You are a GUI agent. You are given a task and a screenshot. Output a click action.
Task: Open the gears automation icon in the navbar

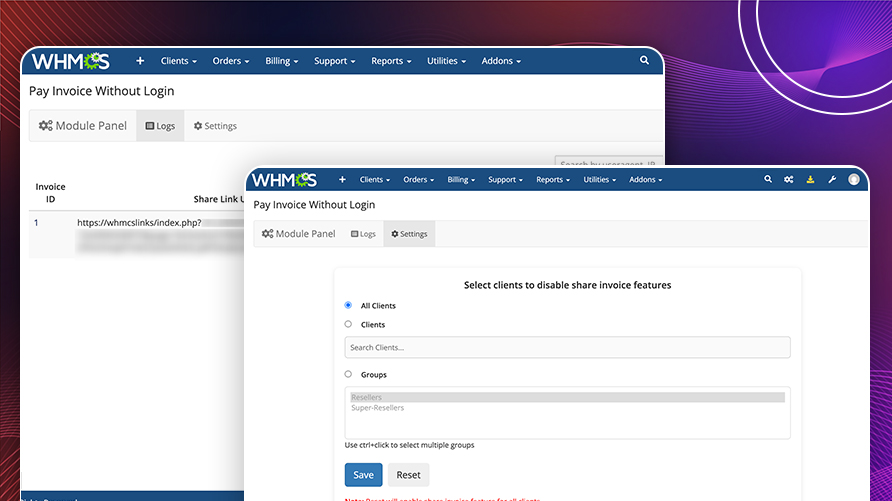coord(789,180)
